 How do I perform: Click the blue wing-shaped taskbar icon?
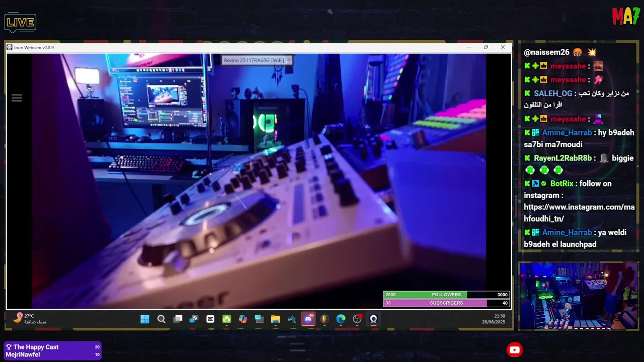coord(292,319)
